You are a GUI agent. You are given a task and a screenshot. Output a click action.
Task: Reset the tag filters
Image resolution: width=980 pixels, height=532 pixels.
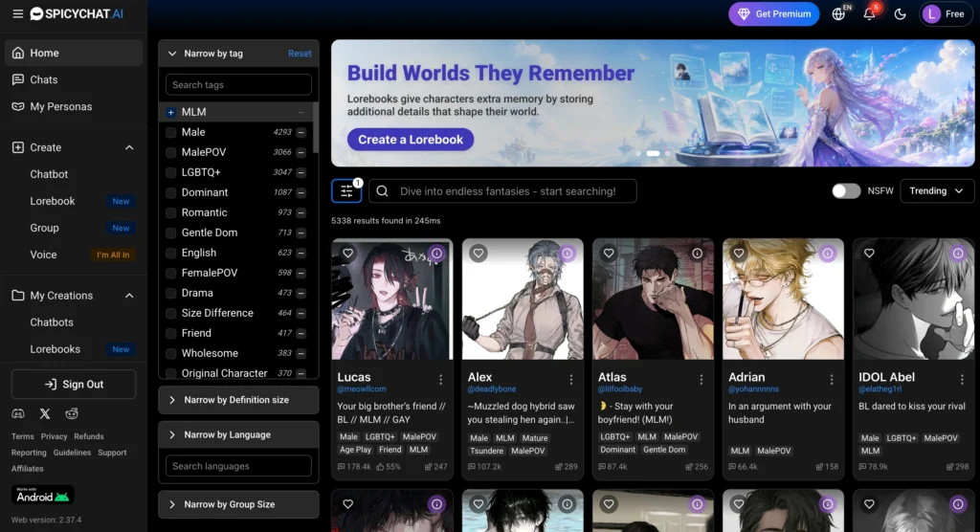300,54
